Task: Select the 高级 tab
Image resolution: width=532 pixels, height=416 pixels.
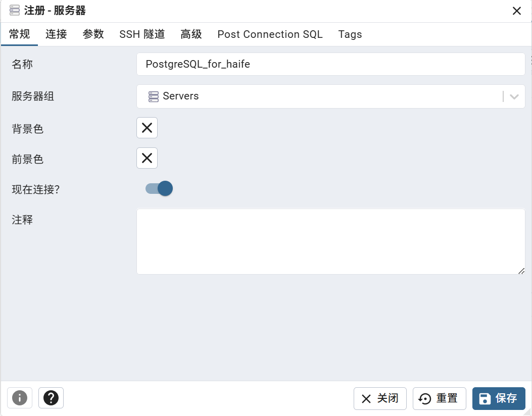Action: pyautogui.click(x=191, y=34)
